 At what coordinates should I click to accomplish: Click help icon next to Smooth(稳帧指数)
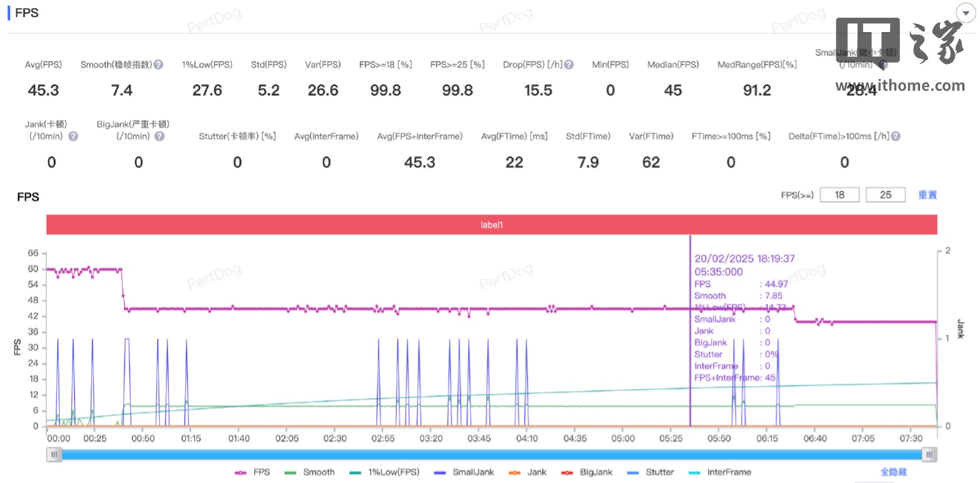point(159,65)
